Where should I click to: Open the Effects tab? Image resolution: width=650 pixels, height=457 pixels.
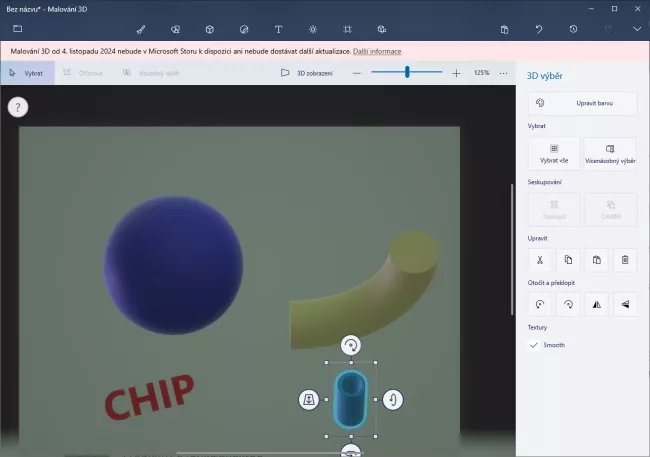(312, 29)
